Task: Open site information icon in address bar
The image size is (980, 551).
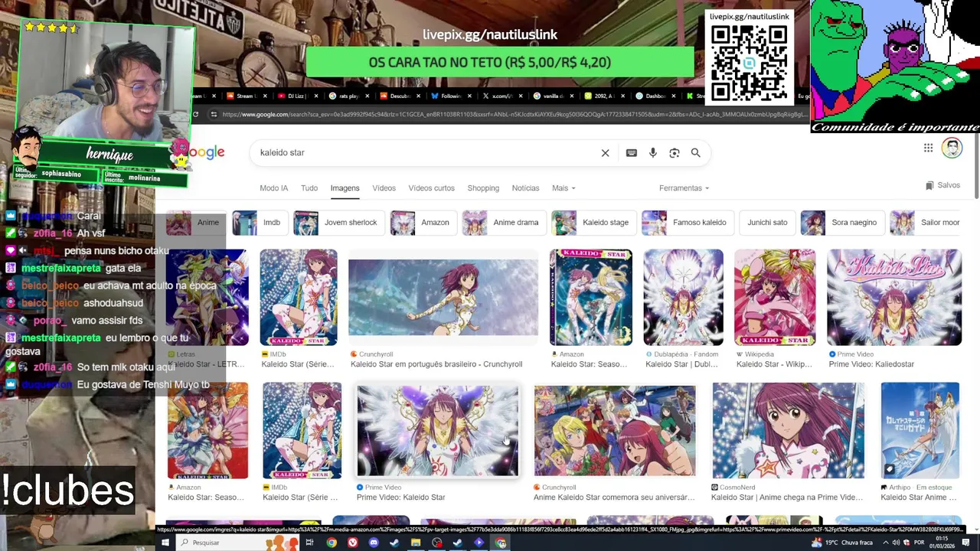Action: [x=214, y=115]
